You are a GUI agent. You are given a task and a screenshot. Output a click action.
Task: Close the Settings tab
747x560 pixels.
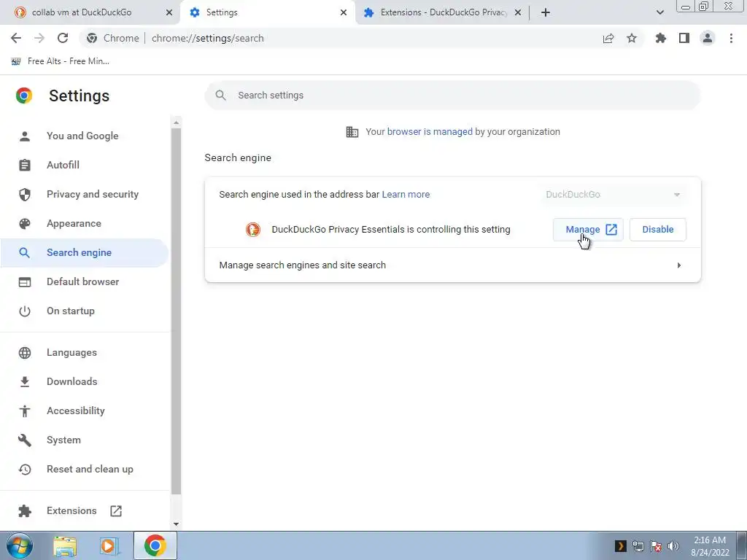(344, 12)
